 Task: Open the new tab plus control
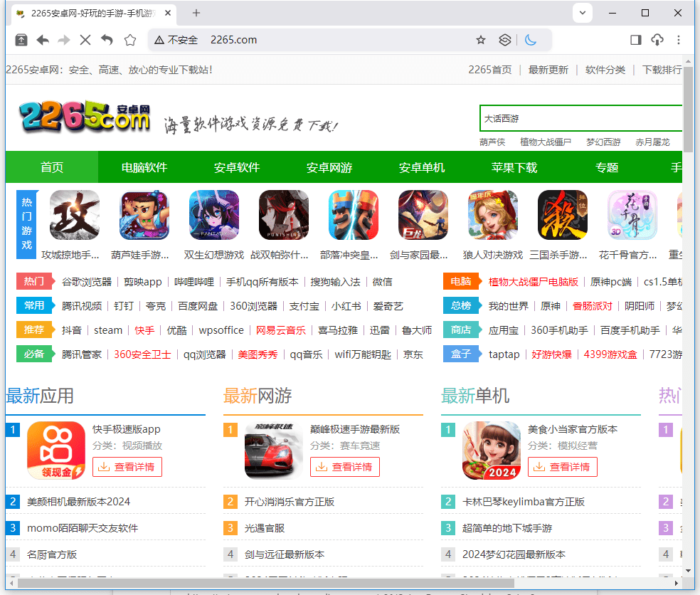pyautogui.click(x=196, y=14)
